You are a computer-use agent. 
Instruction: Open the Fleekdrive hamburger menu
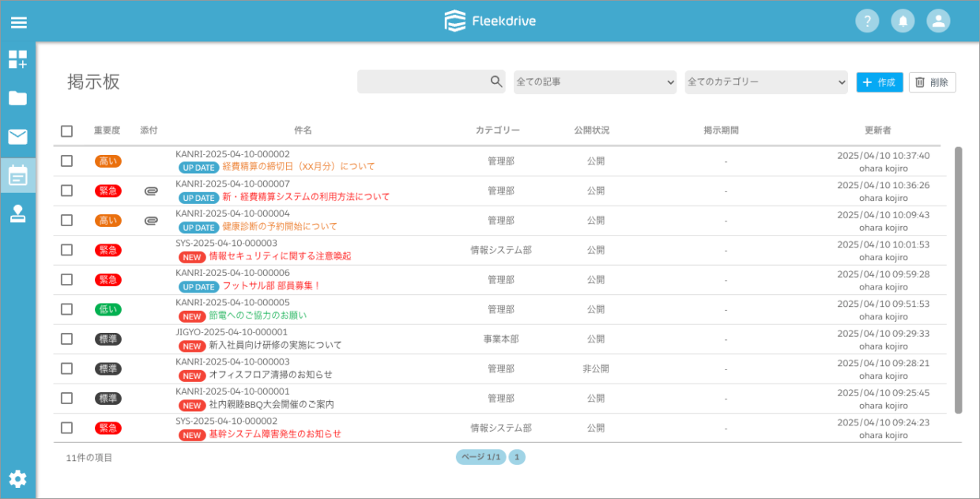point(19,21)
